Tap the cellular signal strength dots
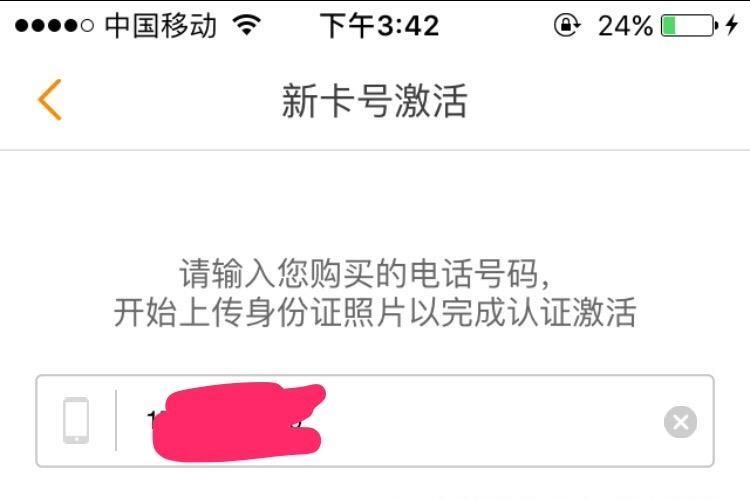 tap(54, 25)
